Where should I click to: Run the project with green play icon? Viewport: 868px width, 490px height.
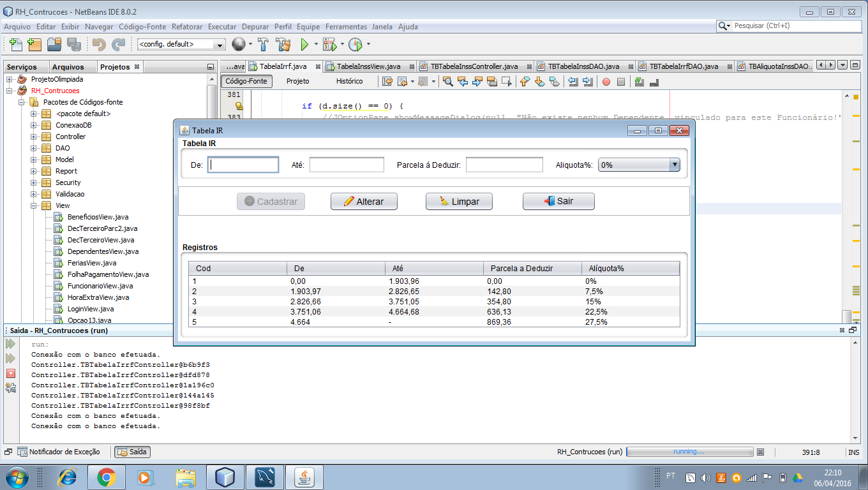pos(305,45)
